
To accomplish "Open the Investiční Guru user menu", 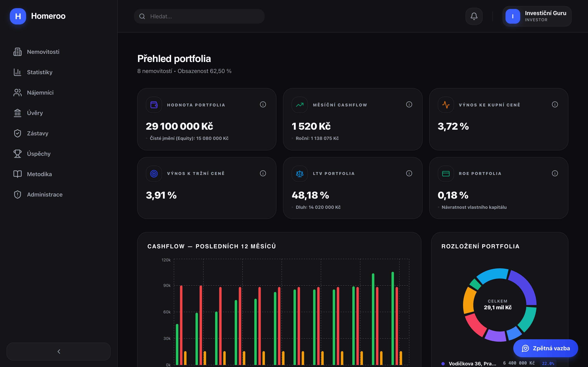I will tap(537, 16).
